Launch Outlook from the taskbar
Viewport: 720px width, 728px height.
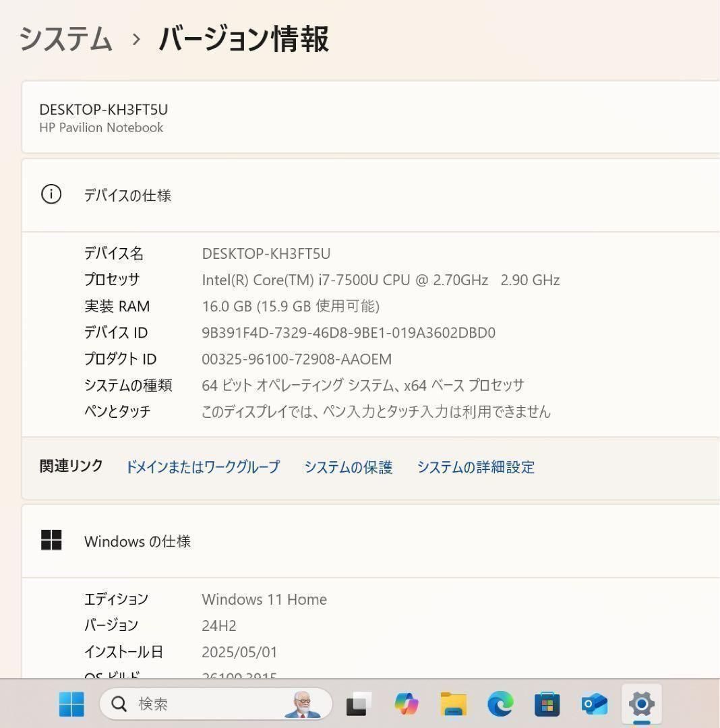point(594,704)
